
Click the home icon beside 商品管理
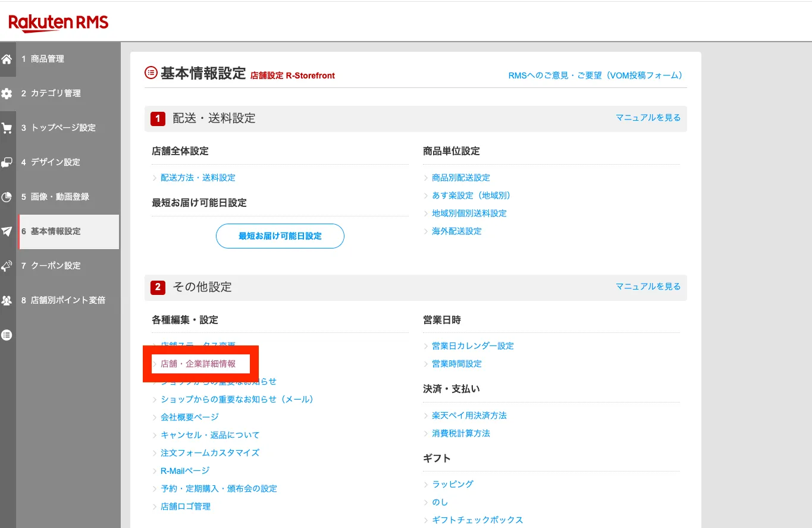pos(7,59)
